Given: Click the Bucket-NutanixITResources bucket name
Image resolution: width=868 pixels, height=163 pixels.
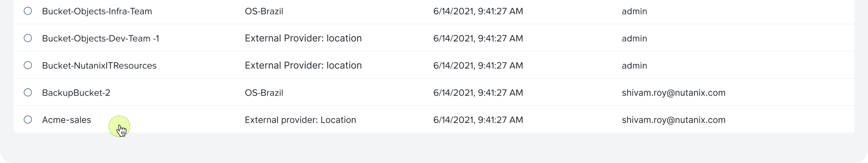Looking at the screenshot, I should [99, 66].
